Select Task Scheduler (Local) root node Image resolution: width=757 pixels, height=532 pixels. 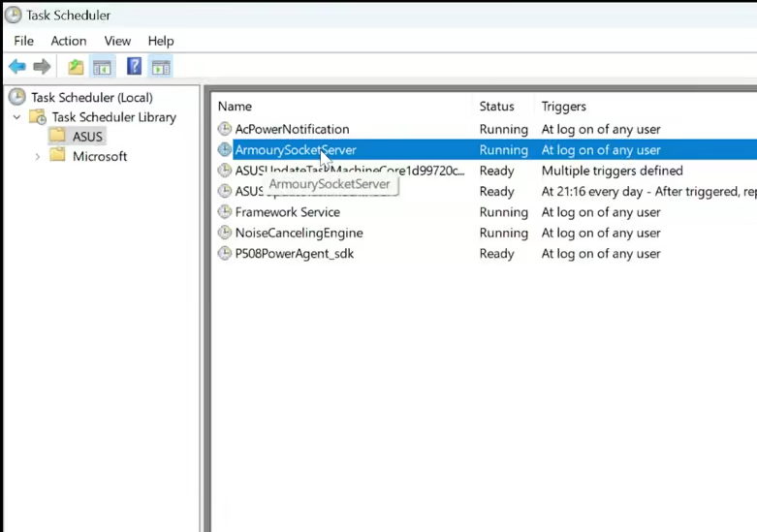point(91,97)
